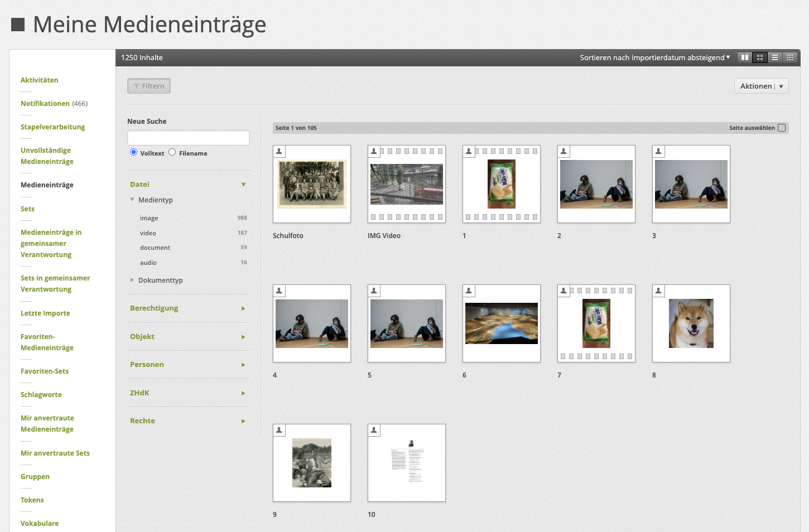Viewport: 809px width, 532px height.
Task: Open the sort order dropdown
Action: click(654, 57)
